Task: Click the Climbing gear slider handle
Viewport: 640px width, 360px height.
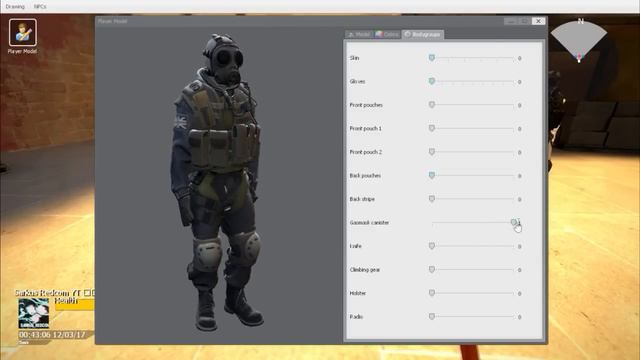Action: [x=432, y=269]
